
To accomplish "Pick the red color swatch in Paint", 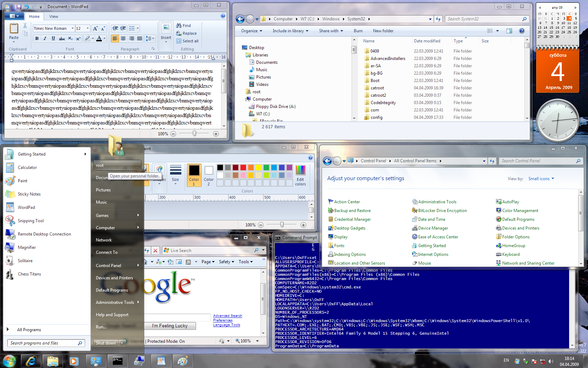I will click(x=243, y=168).
